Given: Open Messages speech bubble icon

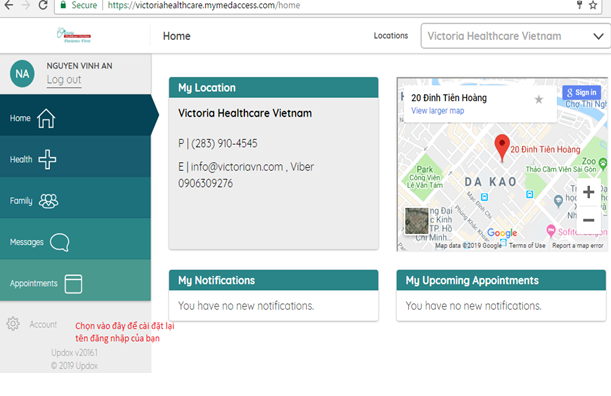Looking at the screenshot, I should pos(60,242).
